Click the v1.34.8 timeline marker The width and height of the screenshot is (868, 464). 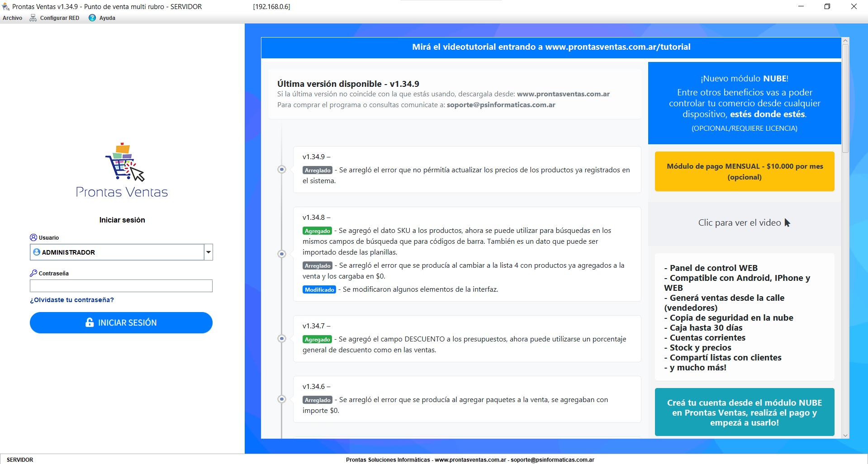(282, 254)
